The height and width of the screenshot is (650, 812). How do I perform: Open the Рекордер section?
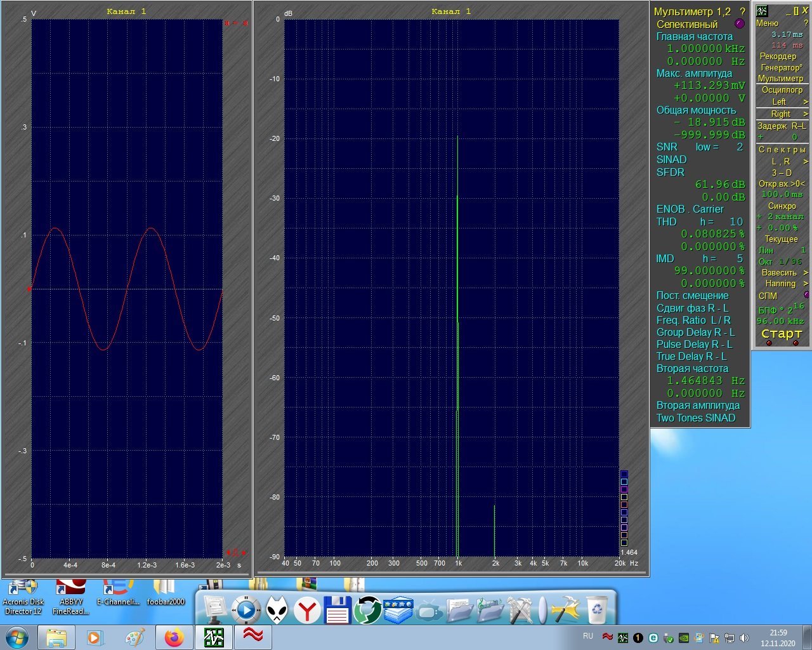click(x=778, y=56)
